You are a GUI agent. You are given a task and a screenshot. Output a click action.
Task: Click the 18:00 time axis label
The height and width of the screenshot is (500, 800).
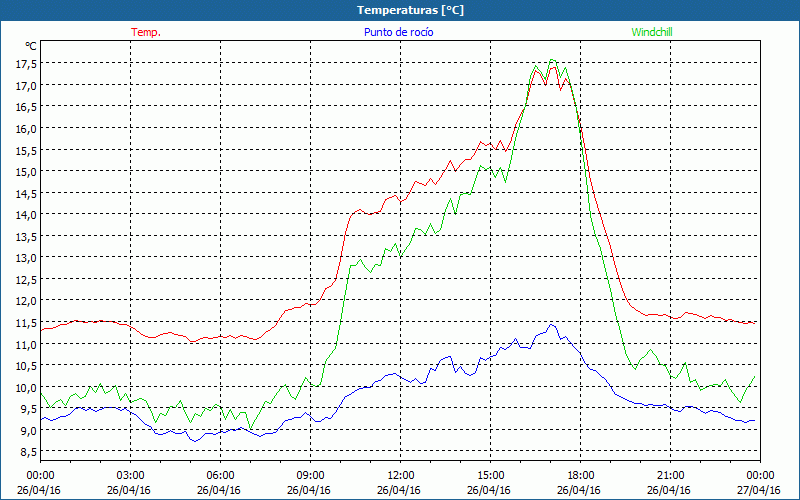[x=580, y=475]
